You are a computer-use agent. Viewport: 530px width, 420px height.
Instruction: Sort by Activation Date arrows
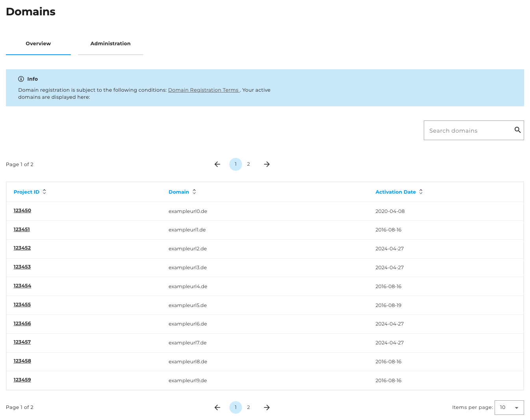[x=421, y=192]
